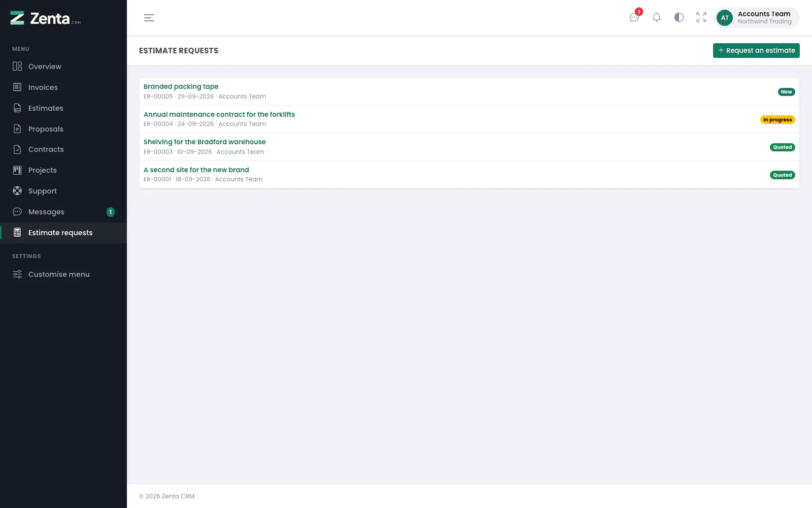
Task: Click the Estimate requests calculator icon
Action: (x=17, y=233)
